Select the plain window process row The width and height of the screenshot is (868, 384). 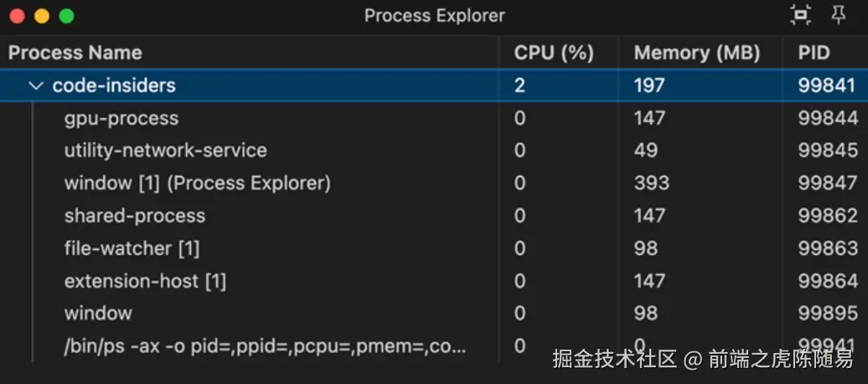tap(98, 314)
